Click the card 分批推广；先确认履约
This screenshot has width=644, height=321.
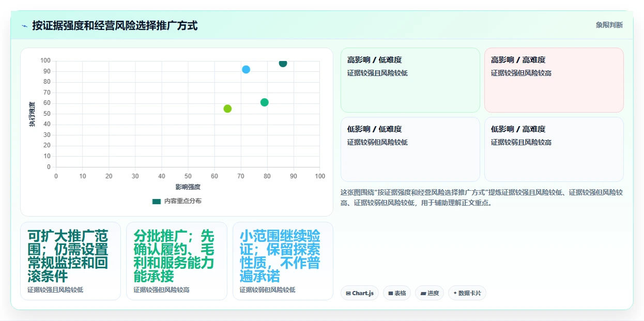pyautogui.click(x=177, y=261)
